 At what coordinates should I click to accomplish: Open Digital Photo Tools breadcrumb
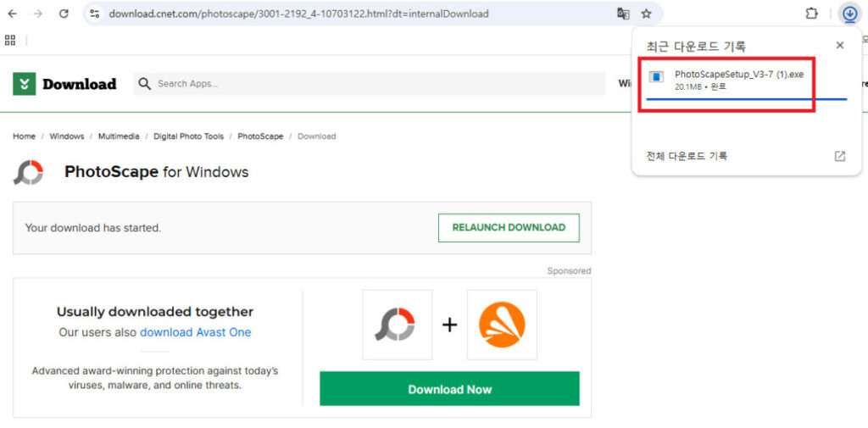pyautogui.click(x=189, y=136)
